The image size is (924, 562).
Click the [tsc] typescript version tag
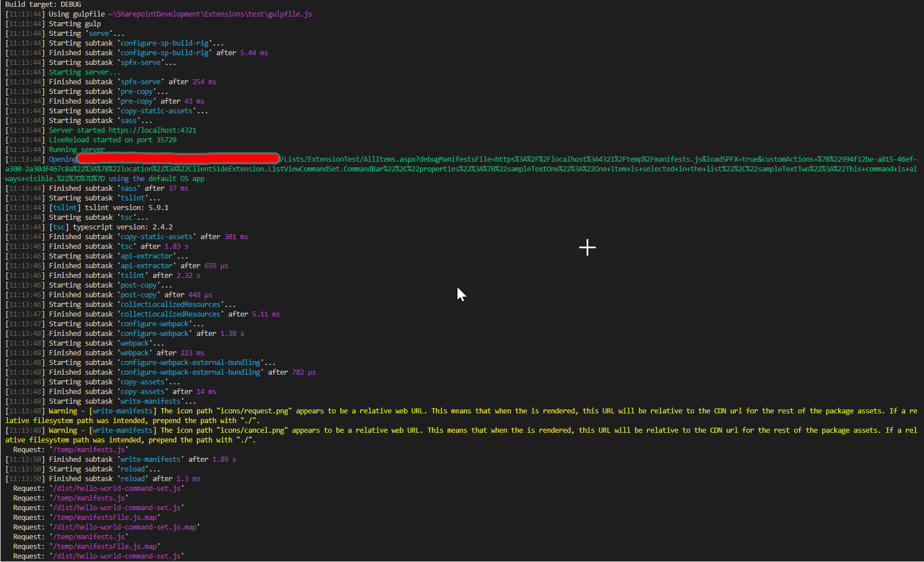click(x=59, y=227)
